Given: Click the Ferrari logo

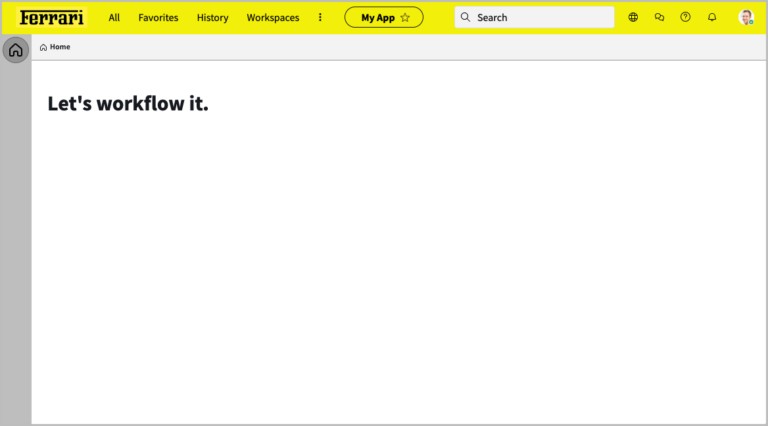Looking at the screenshot, I should pos(51,18).
